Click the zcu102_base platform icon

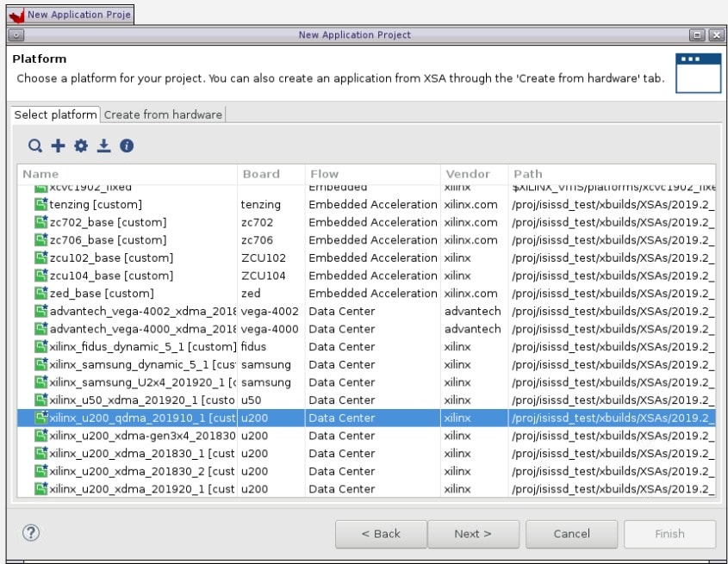(x=41, y=257)
